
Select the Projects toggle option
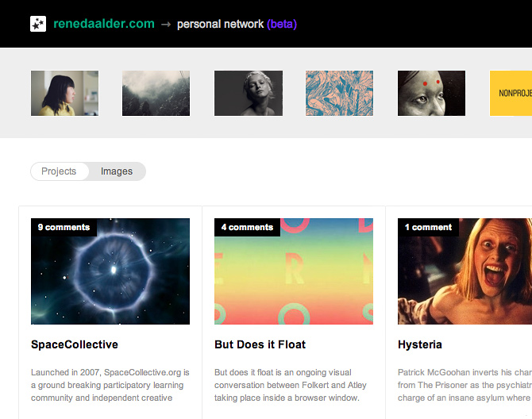(x=59, y=171)
